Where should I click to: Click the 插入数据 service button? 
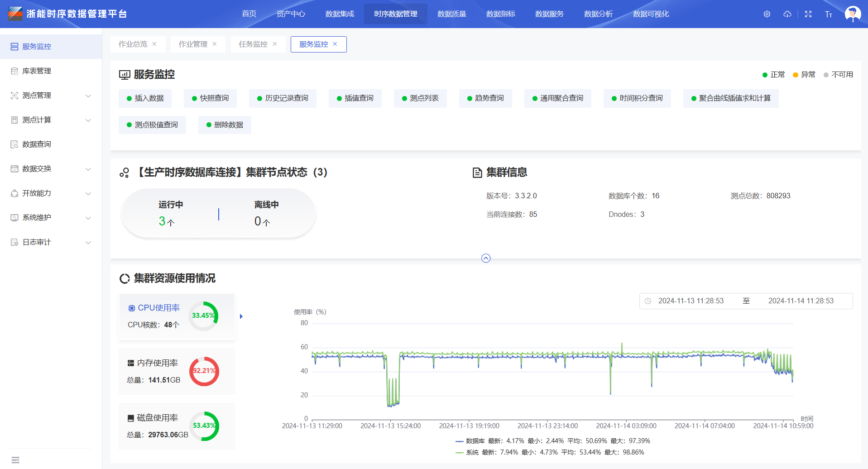[x=145, y=98]
